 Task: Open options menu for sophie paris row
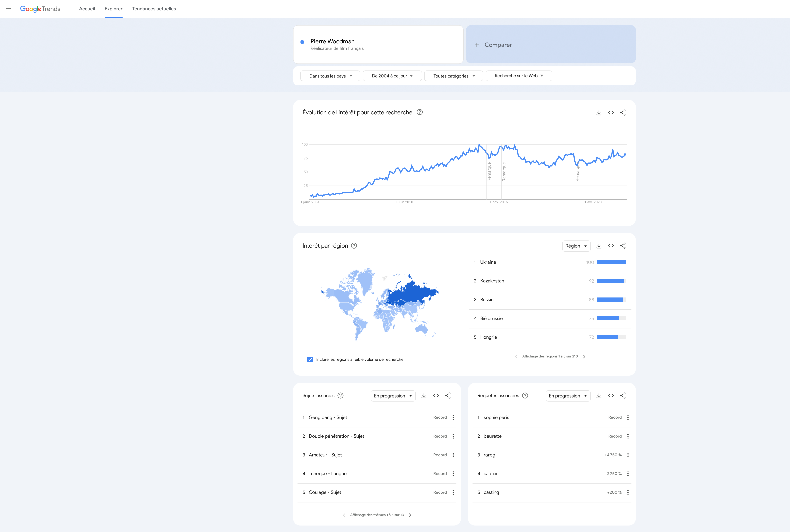point(628,418)
